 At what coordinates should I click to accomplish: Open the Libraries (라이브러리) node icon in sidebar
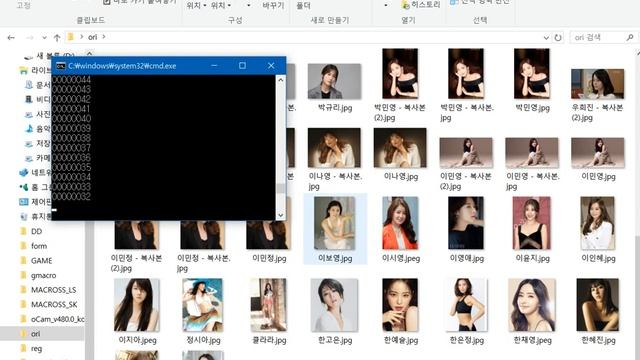pos(24,71)
